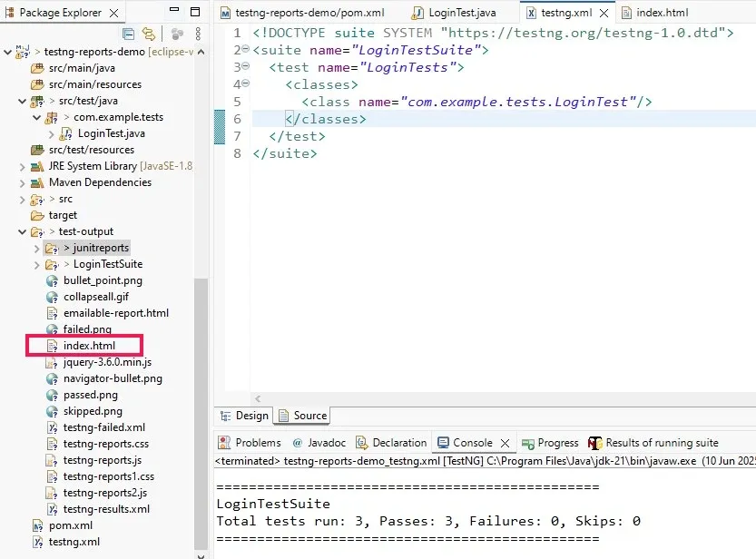Select emailable-report.html file
The width and height of the screenshot is (756, 559).
116,313
